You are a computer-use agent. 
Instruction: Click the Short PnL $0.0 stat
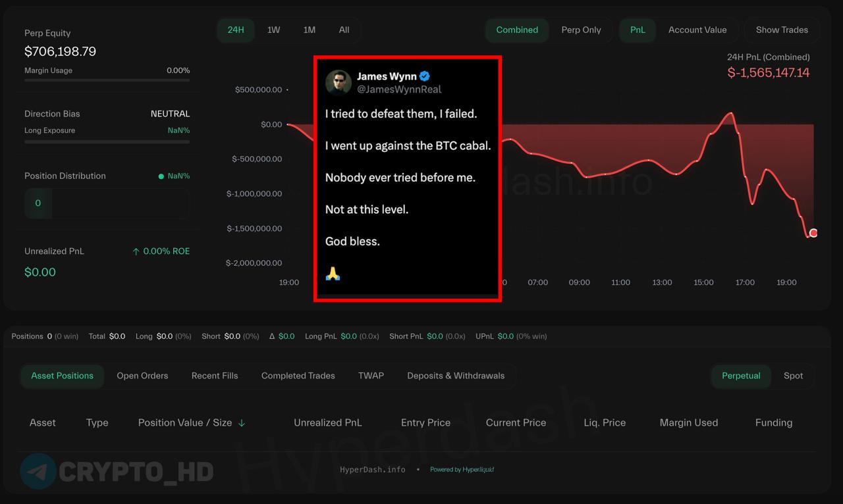coord(427,336)
